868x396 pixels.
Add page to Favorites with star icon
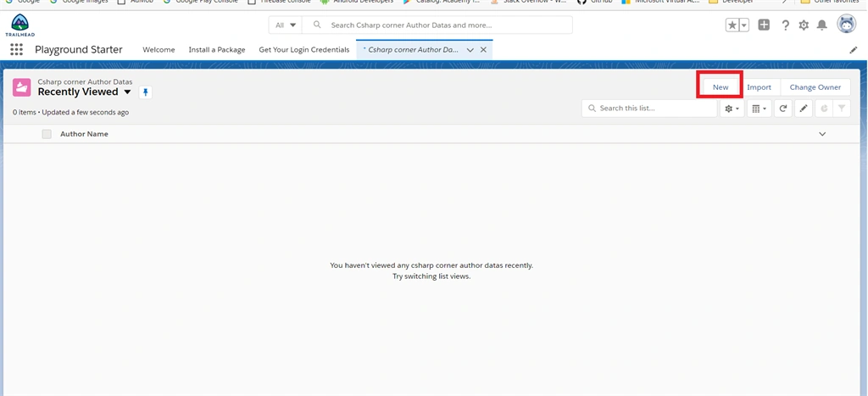click(732, 25)
